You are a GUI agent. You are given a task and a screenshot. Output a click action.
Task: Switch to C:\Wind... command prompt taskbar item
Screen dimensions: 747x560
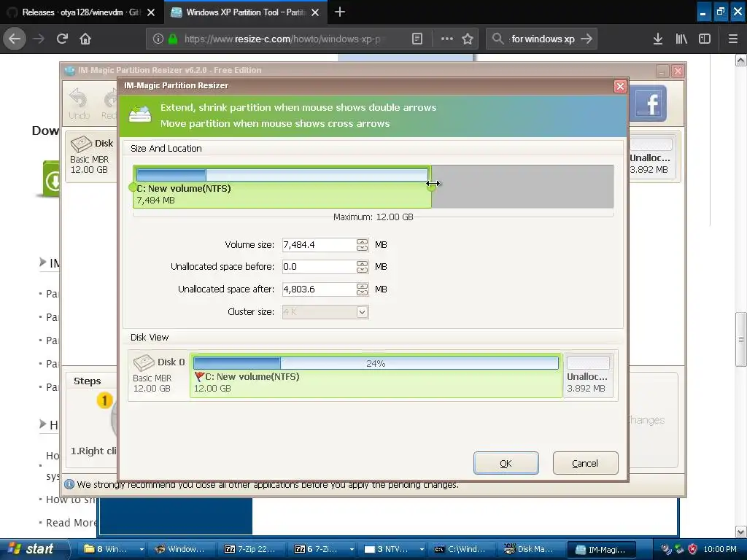461,549
